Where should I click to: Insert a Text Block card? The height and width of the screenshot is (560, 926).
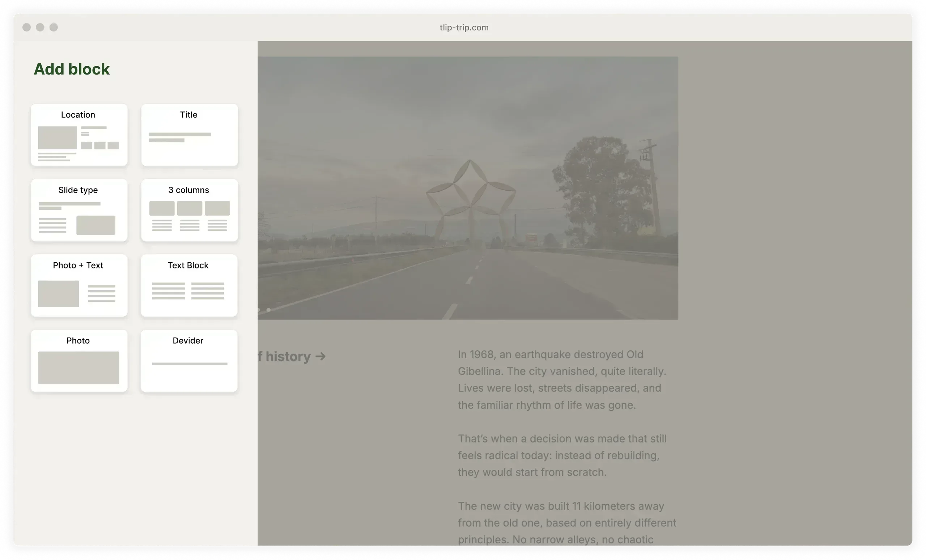tap(189, 286)
